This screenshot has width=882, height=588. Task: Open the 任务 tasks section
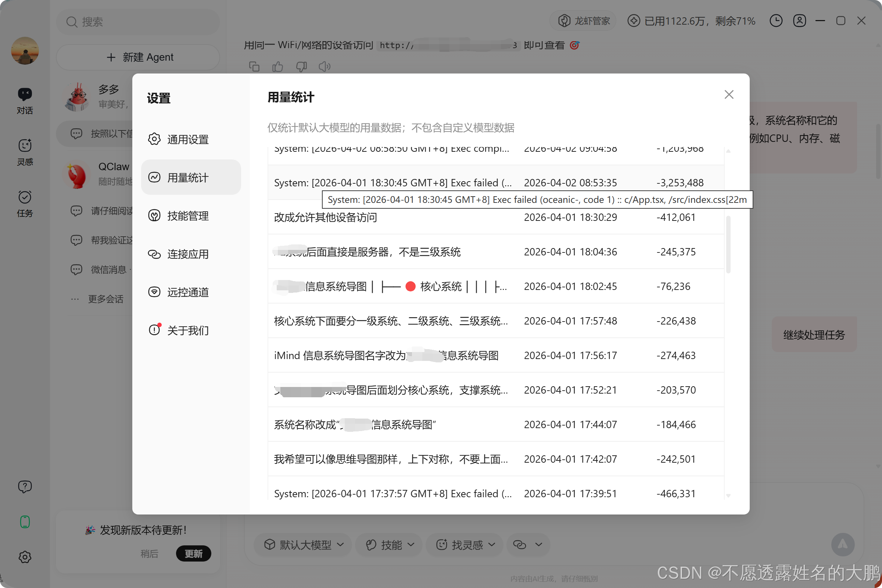[25, 204]
